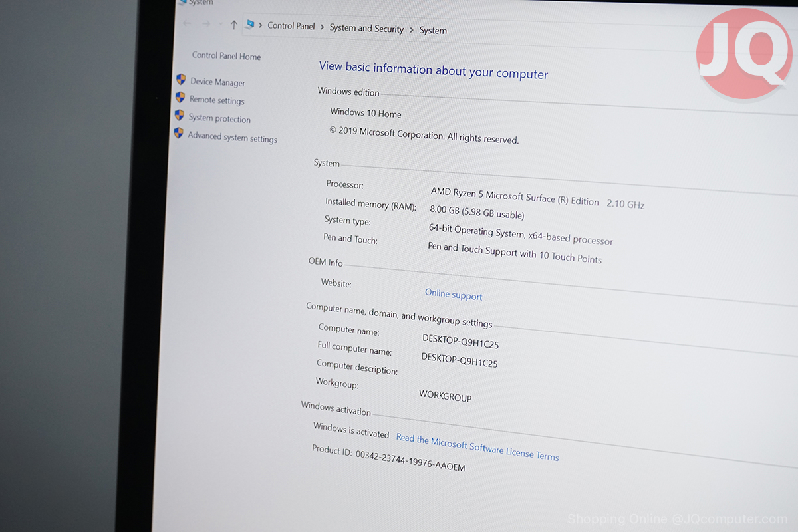The height and width of the screenshot is (532, 798).
Task: Click the shield icon beside Remote settings
Action: (x=180, y=98)
